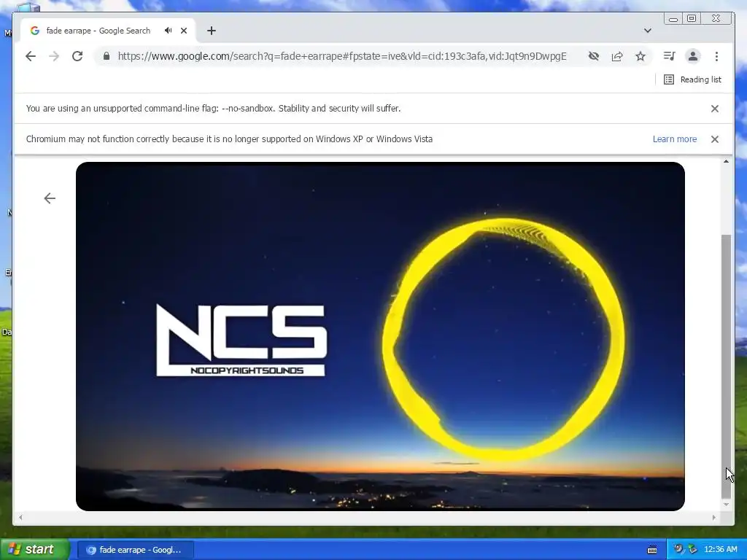Share this page using the share icon

617,56
